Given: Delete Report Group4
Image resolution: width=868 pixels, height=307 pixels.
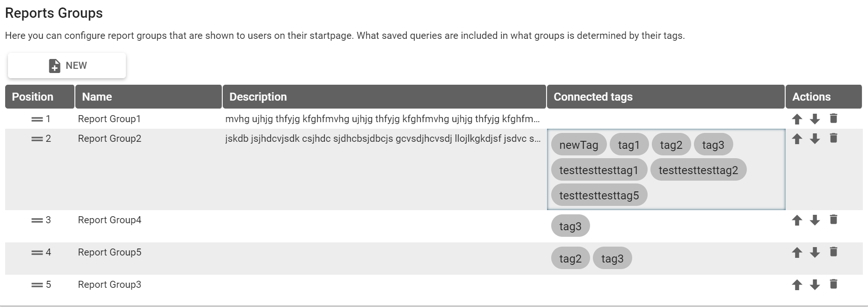Looking at the screenshot, I should (x=833, y=219).
